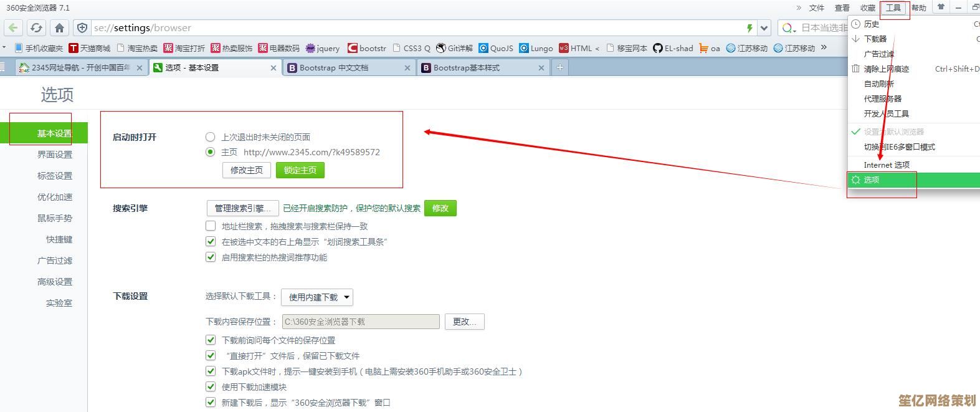
Task: Click the download save location path field
Action: (361, 322)
